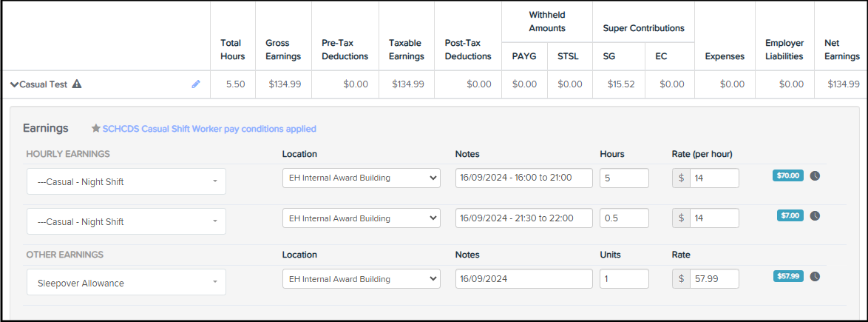The image size is (868, 322).
Task: Click the pencil edit icon for Casual Test
Action: [x=196, y=84]
